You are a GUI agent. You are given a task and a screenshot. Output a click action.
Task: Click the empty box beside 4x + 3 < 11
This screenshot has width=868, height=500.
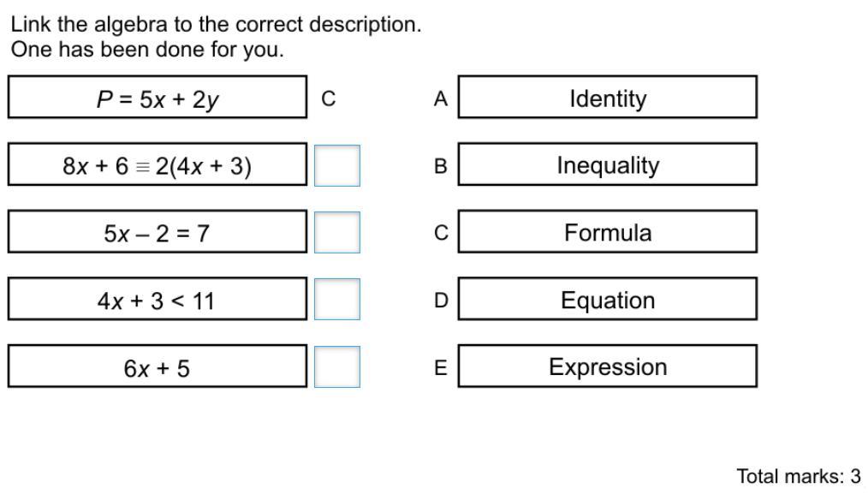click(x=337, y=300)
